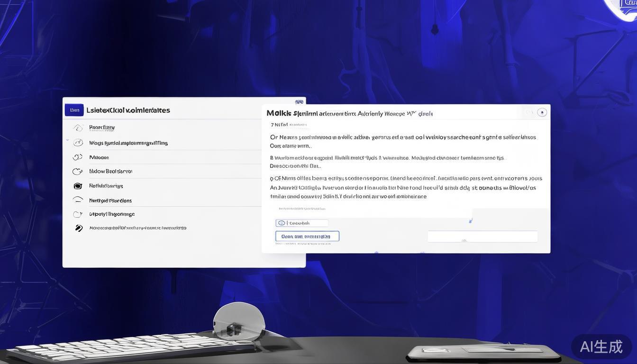Click the small icon atop the left window corner
Screen dimensions: 637x364
pos(299,102)
